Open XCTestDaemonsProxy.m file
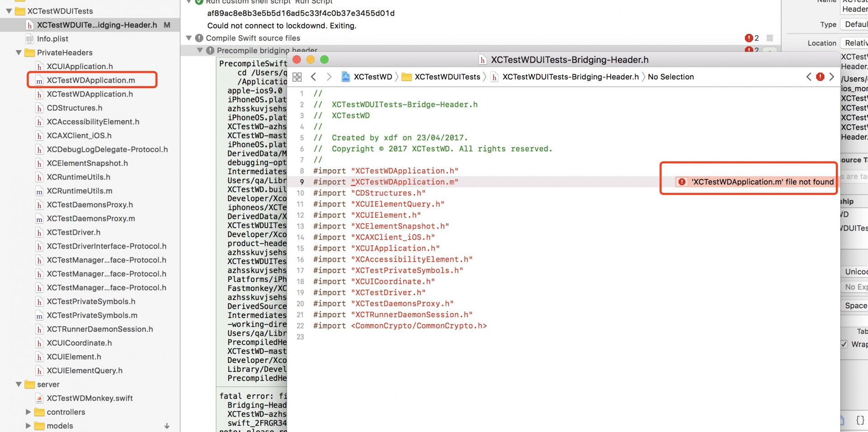The image size is (868, 432). 90,219
